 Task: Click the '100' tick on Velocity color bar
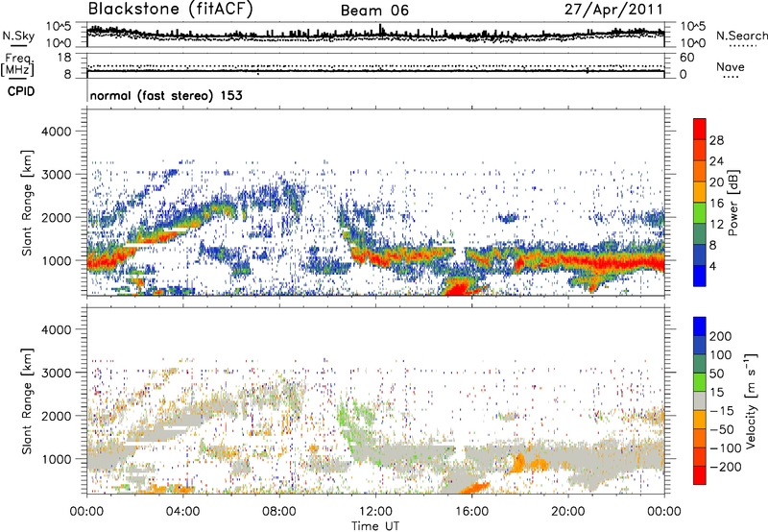721,354
